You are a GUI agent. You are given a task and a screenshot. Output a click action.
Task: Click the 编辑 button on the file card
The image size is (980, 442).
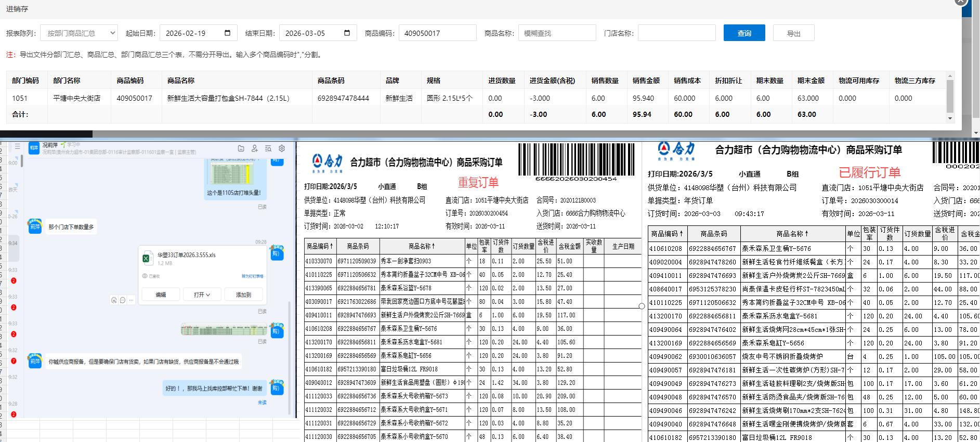pos(161,294)
